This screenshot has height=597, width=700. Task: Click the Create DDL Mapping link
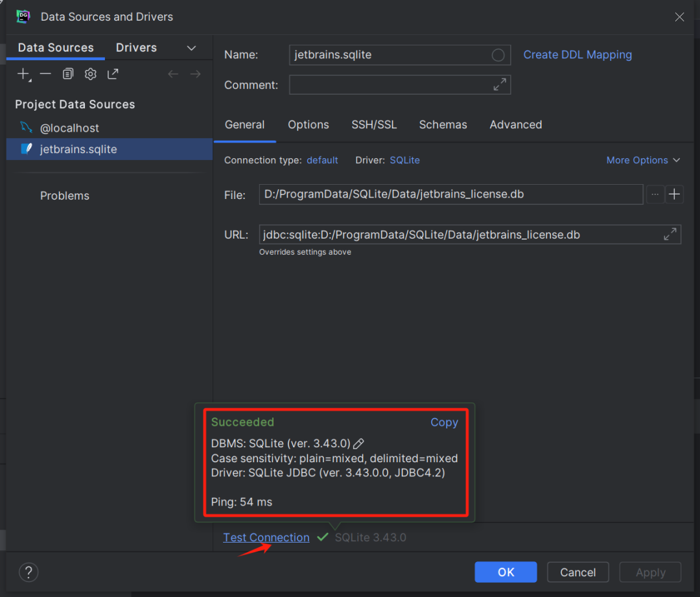577,55
